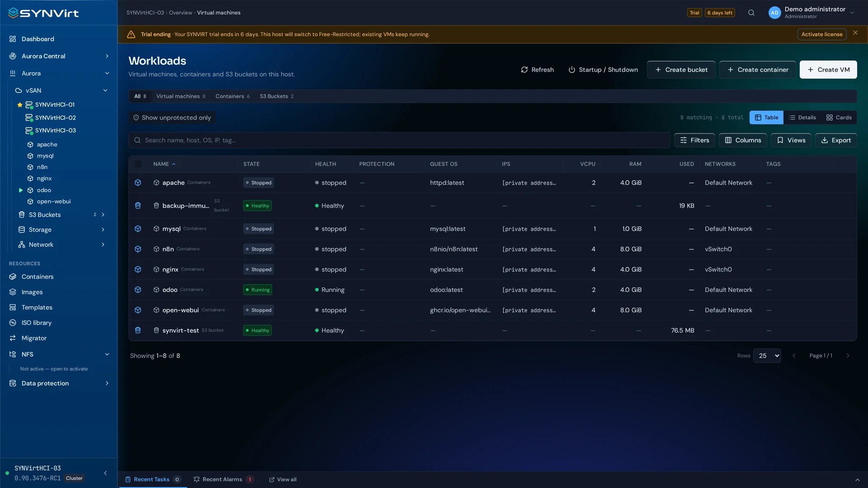Export the workloads table

click(836, 140)
